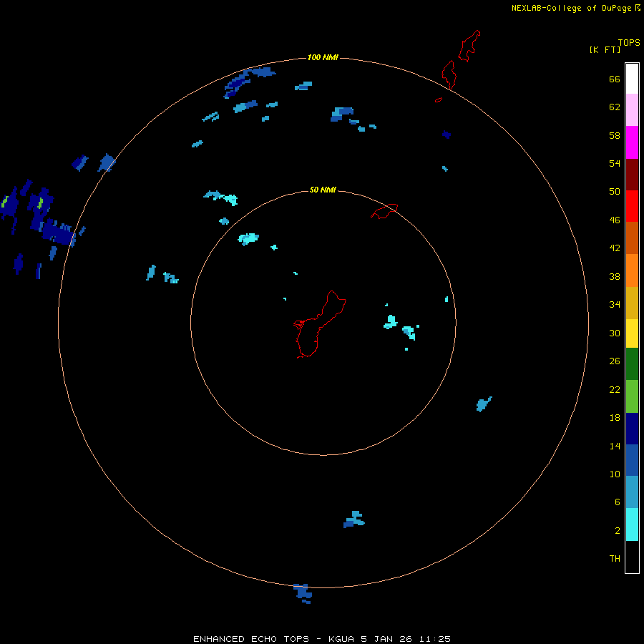The width and height of the screenshot is (644, 644).
Task: Click legend value 34
Action: click(615, 305)
